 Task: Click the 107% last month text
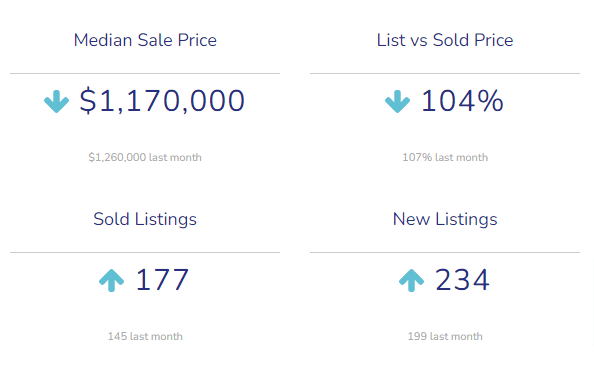click(445, 157)
